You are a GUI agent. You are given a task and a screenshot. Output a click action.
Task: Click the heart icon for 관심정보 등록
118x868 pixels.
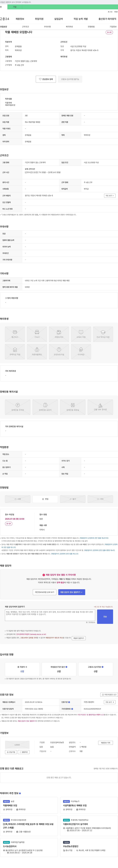pos(40,79)
